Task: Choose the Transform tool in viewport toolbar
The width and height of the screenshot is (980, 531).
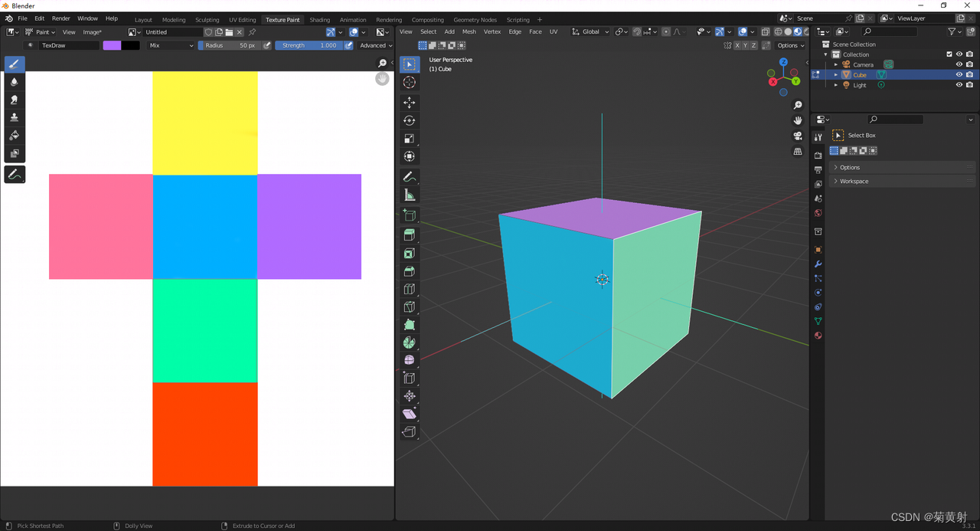Action: (x=410, y=156)
